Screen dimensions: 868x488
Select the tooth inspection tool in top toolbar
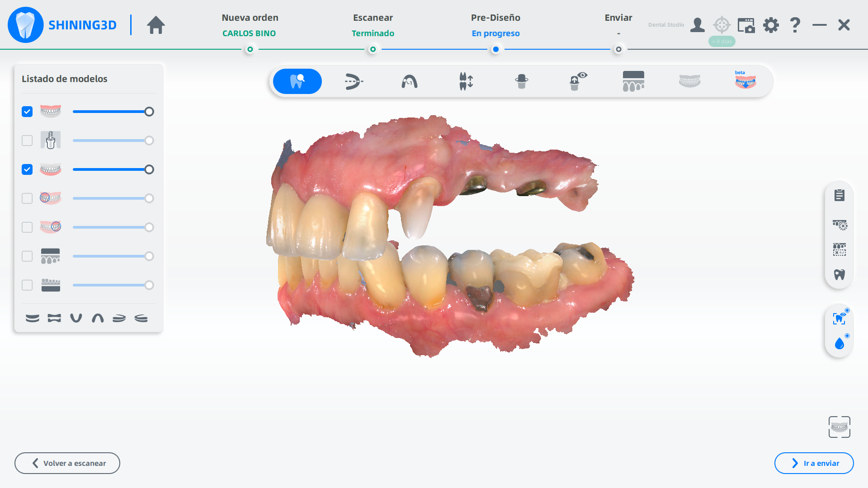coord(297,81)
